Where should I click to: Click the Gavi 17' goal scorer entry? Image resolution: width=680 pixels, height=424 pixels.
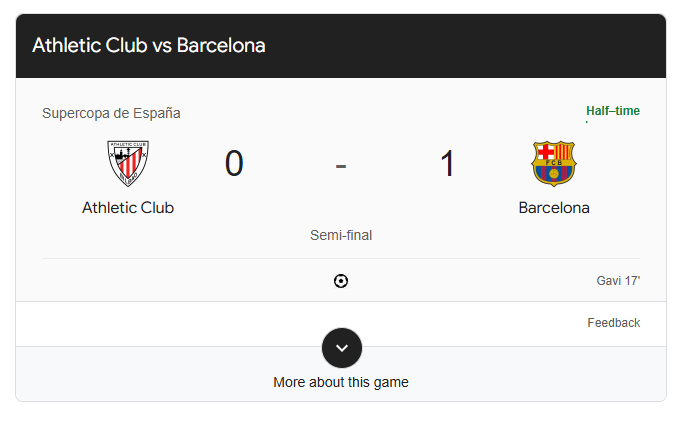coord(618,281)
